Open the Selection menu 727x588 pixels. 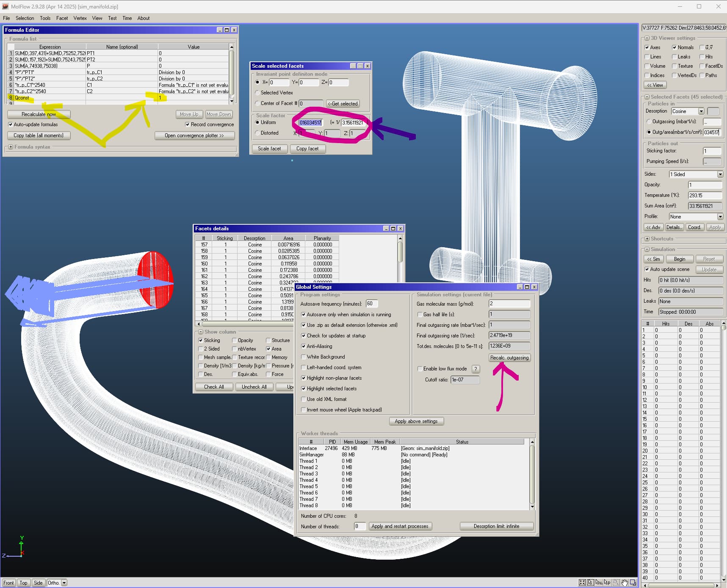click(25, 18)
